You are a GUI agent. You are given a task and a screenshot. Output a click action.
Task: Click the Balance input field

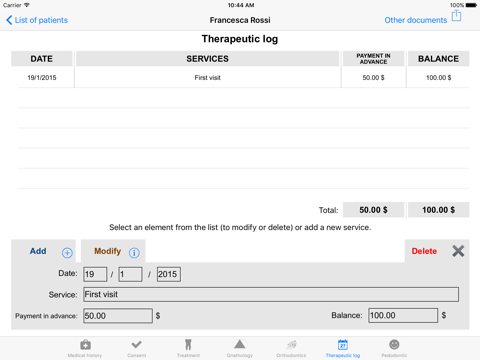[x=403, y=315]
